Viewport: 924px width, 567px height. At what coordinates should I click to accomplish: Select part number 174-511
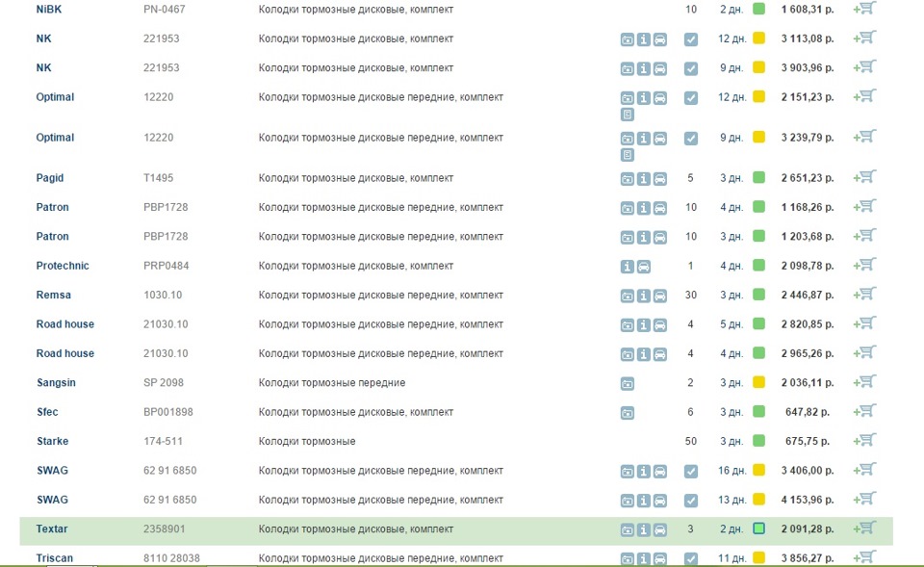point(164,441)
